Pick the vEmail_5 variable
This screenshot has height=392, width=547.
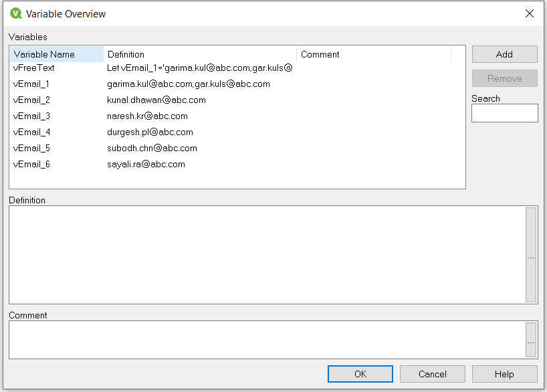31,148
